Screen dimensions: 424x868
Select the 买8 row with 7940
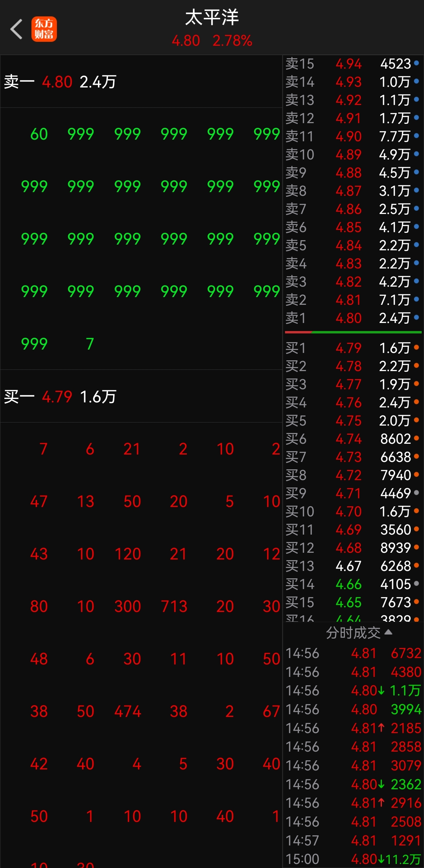coord(353,475)
